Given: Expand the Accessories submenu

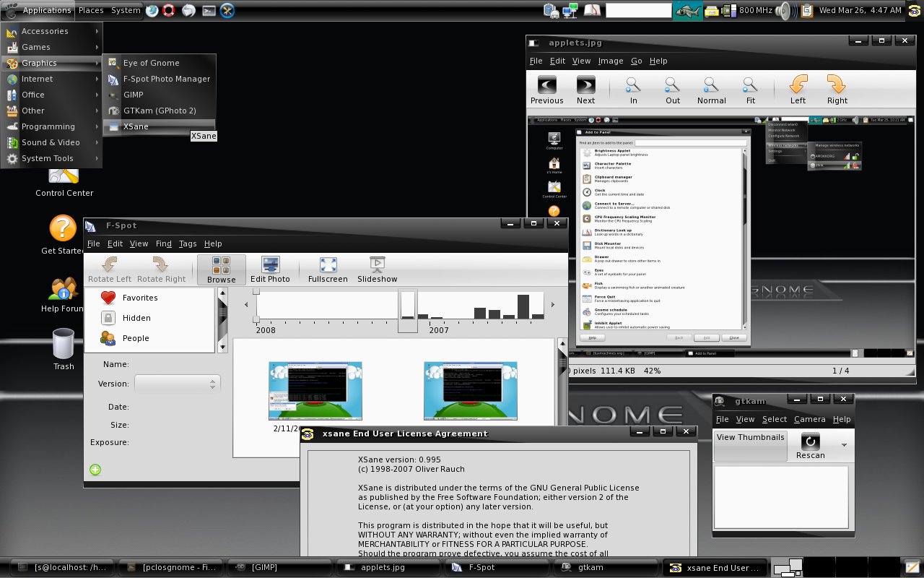Looking at the screenshot, I should point(52,31).
